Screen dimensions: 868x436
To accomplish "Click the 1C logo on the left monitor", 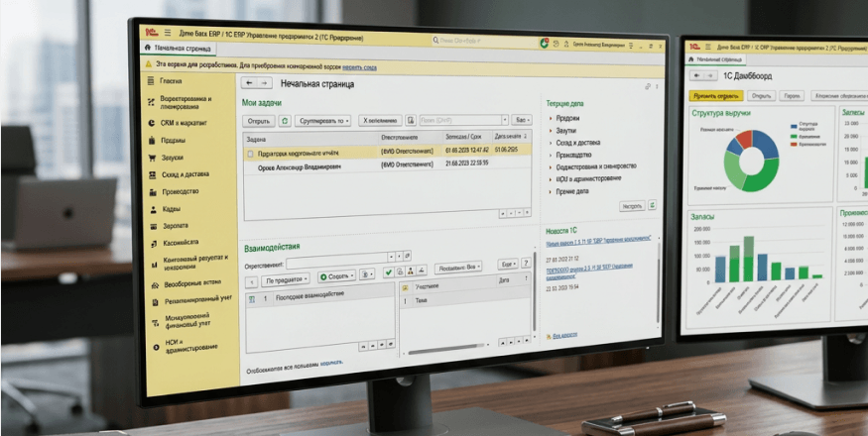I will tap(151, 32).
